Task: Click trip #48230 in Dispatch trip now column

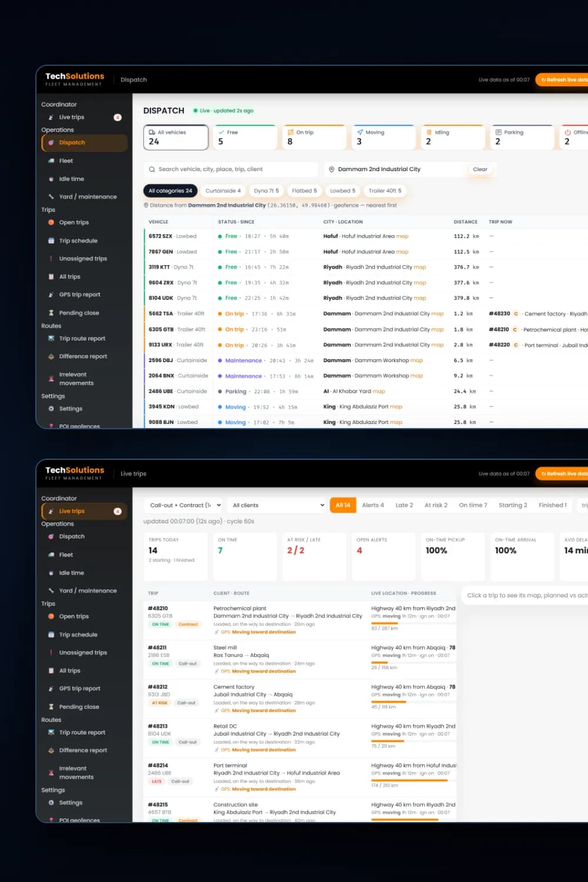Action: [499, 314]
